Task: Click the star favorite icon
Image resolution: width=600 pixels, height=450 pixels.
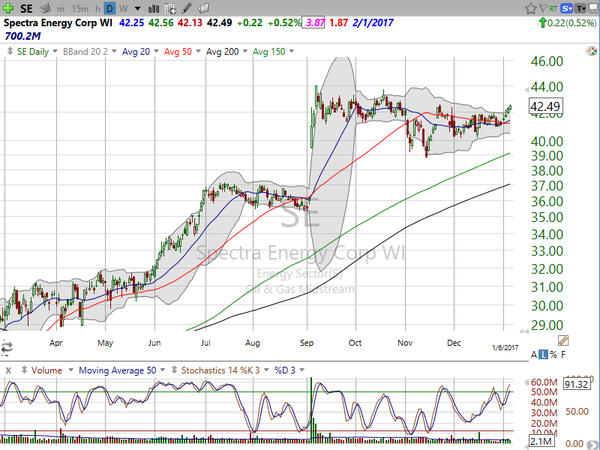Action: tap(530, 8)
